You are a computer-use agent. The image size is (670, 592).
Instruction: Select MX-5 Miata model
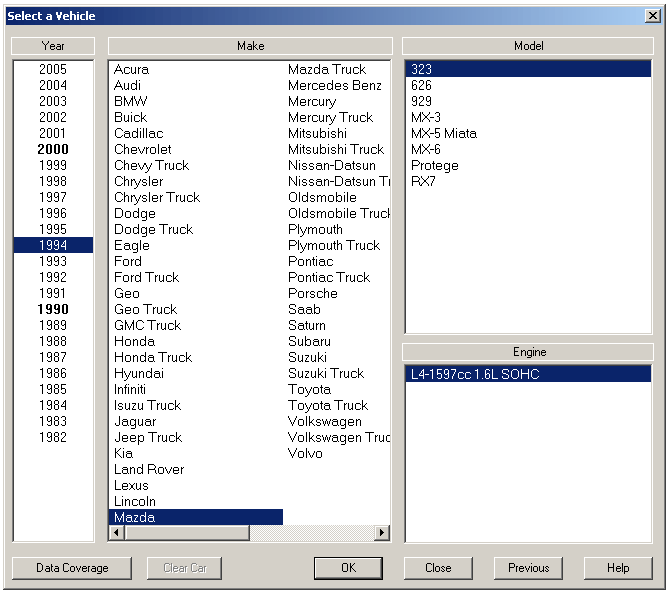click(x=528, y=133)
